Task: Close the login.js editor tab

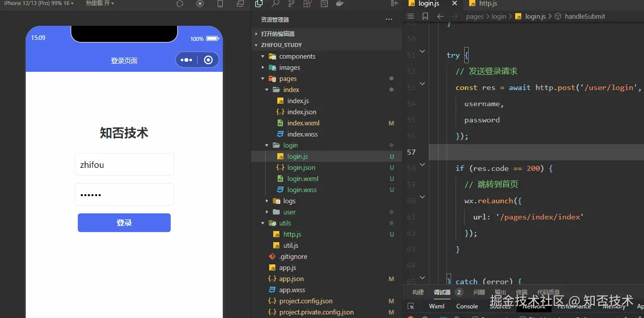Action: click(455, 4)
